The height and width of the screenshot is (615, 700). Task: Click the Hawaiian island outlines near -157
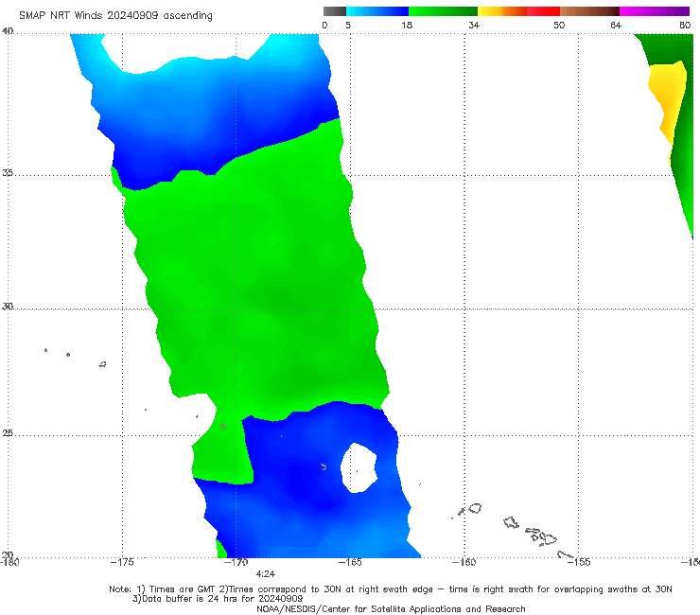coord(532,532)
